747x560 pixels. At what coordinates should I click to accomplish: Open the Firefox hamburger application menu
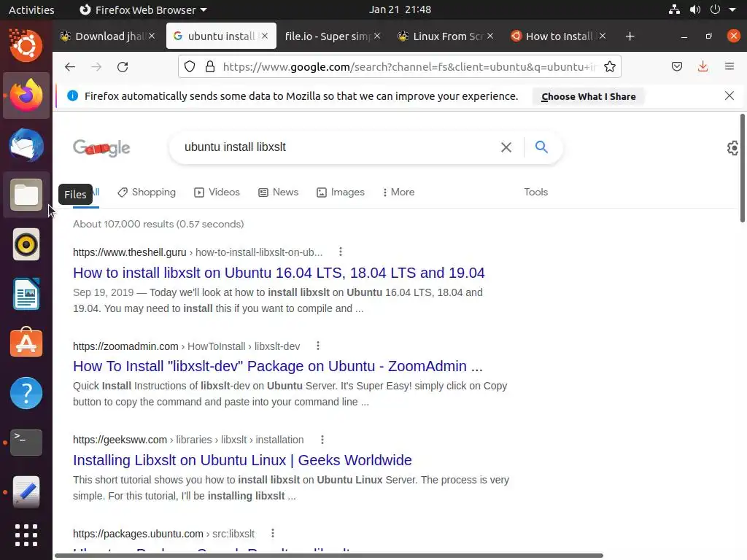pyautogui.click(x=729, y=66)
